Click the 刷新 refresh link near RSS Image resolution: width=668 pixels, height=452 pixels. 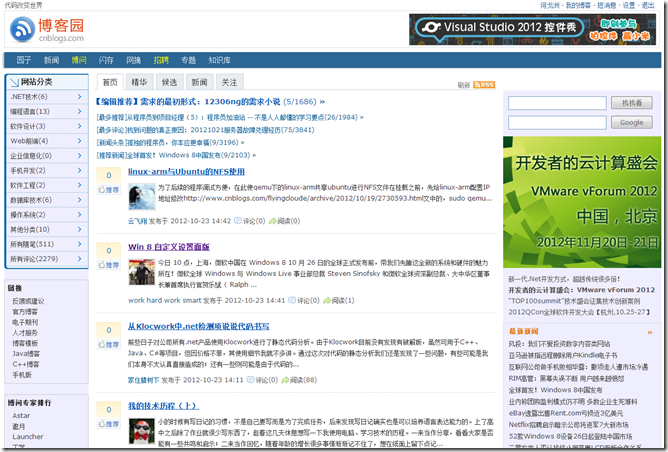coord(464,85)
